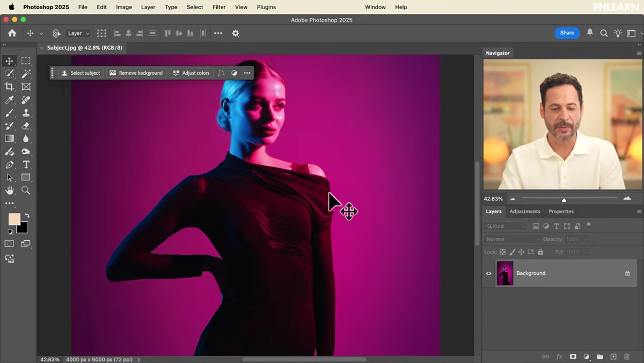Screen dimensions: 644x363
Task: Select the Pen tool
Action: [x=9, y=164]
